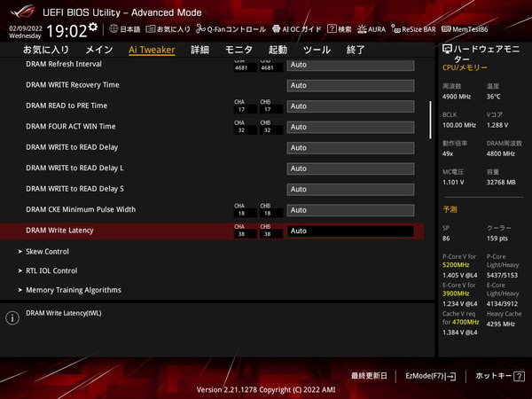
Task: Click the EzMode(F7) button
Action: (x=430, y=376)
